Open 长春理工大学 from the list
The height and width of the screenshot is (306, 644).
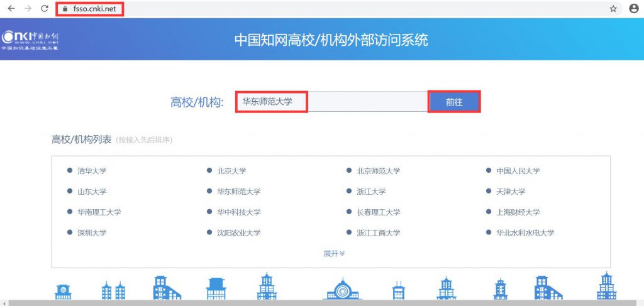378,212
